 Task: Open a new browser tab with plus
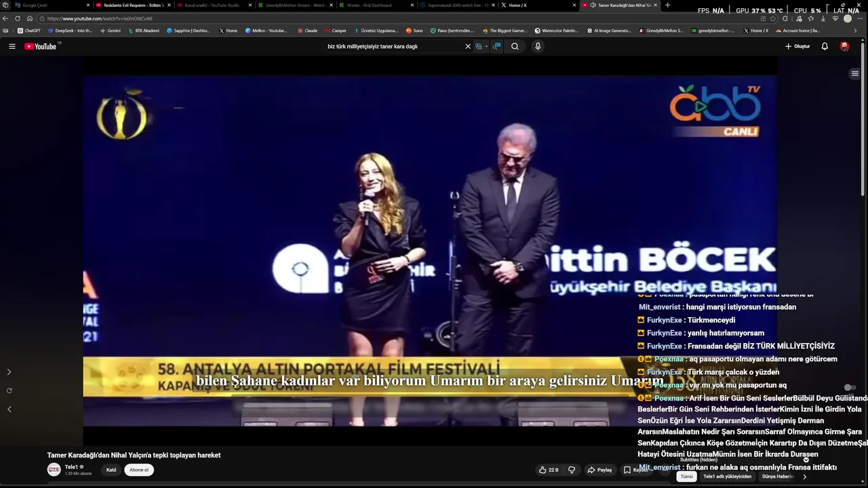pyautogui.click(x=667, y=5)
